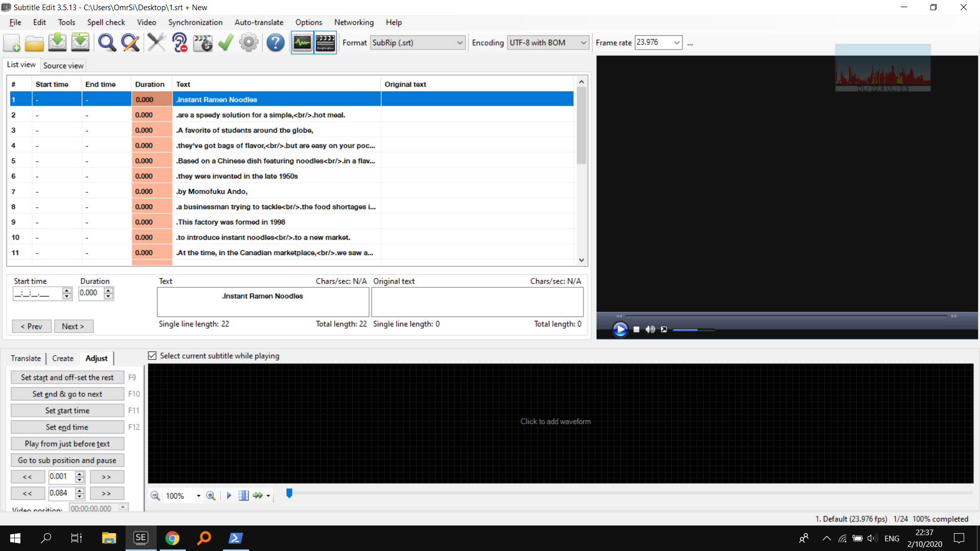Expand the Frame rate dropdown
The image size is (980, 551).
click(677, 42)
